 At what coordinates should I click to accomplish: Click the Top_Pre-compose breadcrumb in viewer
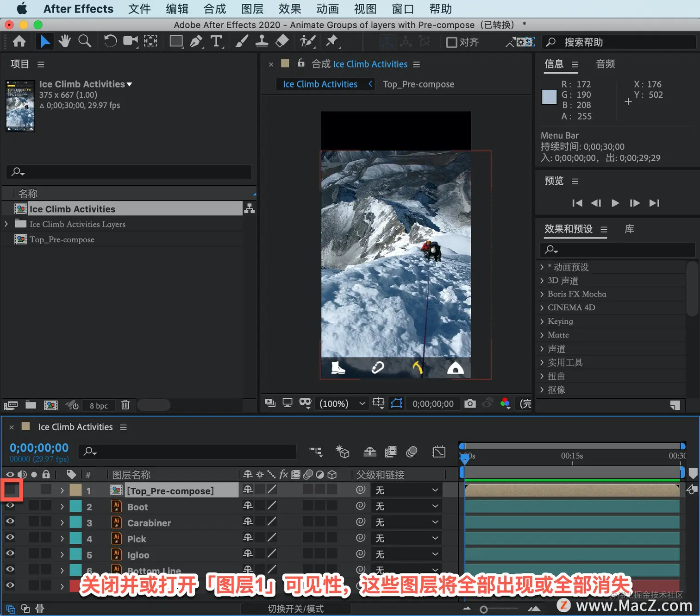coord(419,84)
